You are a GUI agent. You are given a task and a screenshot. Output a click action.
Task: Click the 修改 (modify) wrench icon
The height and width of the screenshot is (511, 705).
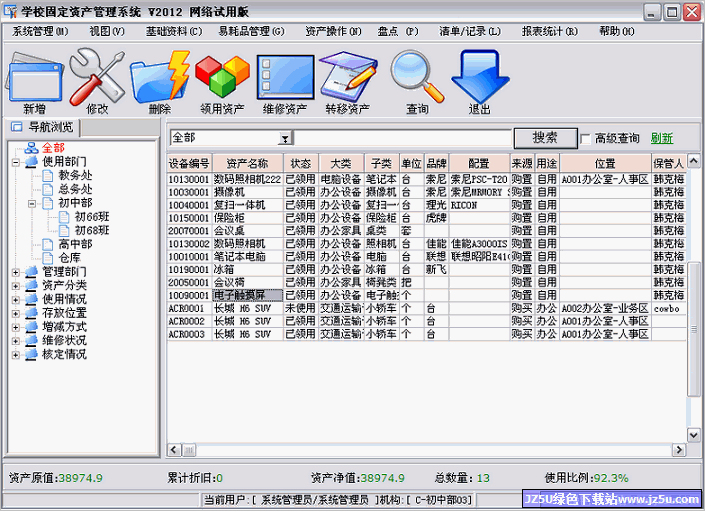[97, 76]
